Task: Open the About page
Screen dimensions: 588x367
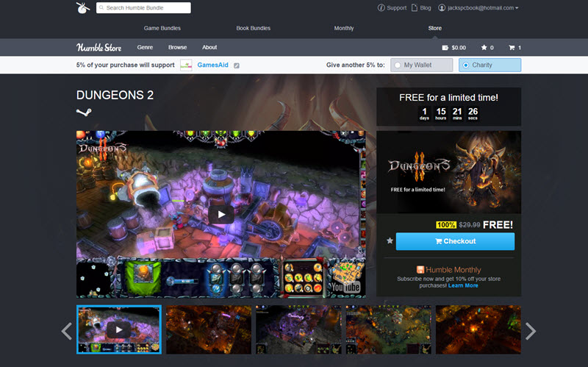Action: [209, 47]
